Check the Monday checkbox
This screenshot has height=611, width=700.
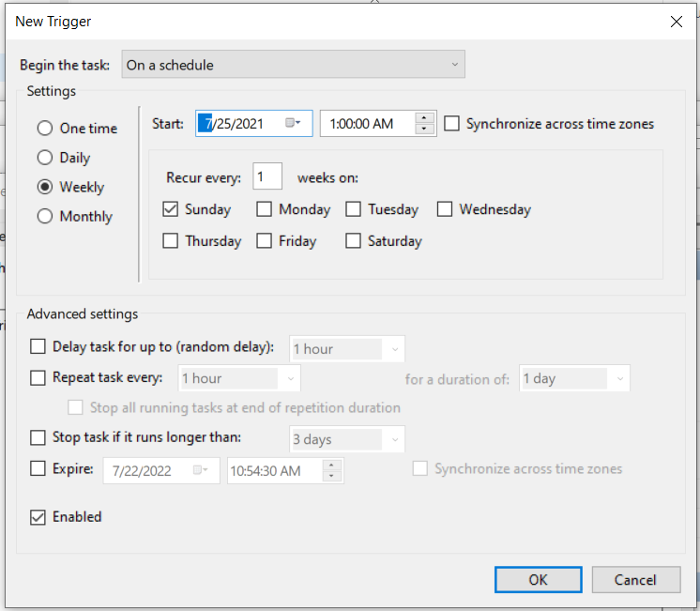coord(264,209)
